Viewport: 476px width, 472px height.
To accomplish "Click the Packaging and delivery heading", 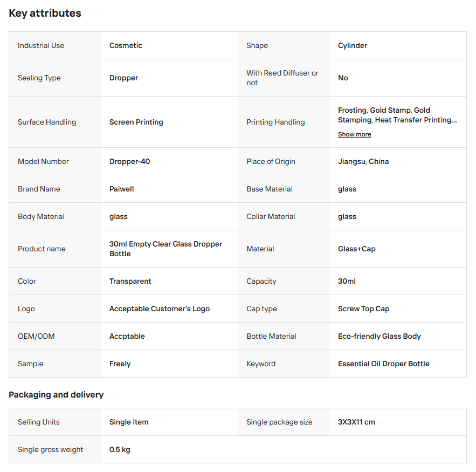I will point(56,394).
